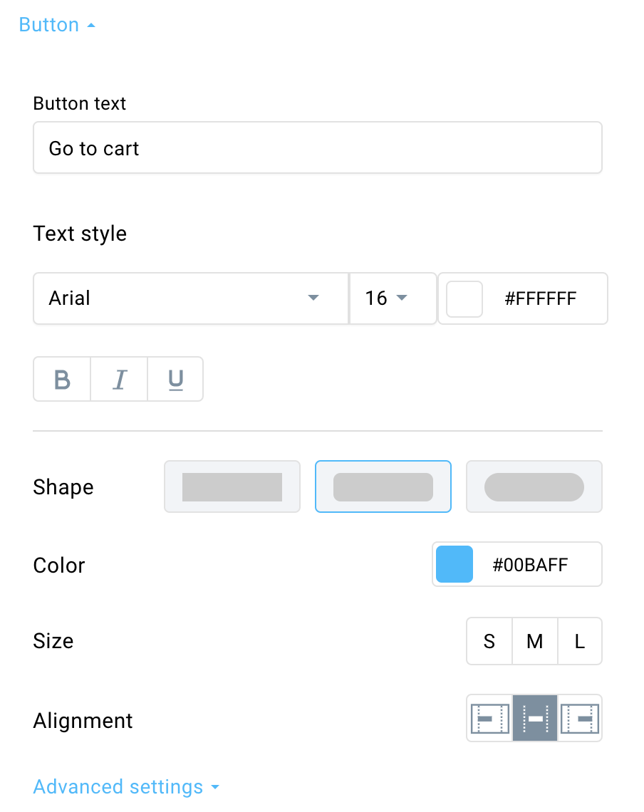Align button to the left
Image resolution: width=644 pixels, height=812 pixels.
coord(489,718)
